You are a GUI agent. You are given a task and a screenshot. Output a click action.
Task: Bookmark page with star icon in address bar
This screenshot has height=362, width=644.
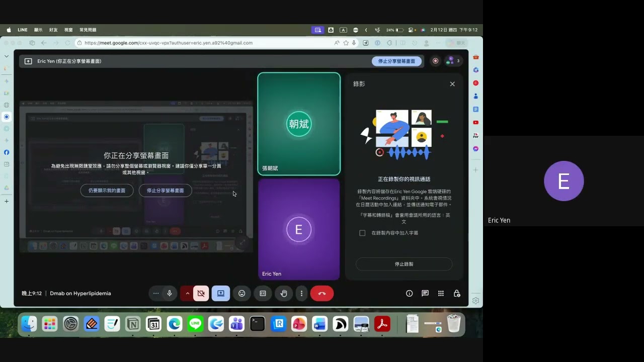(x=346, y=43)
